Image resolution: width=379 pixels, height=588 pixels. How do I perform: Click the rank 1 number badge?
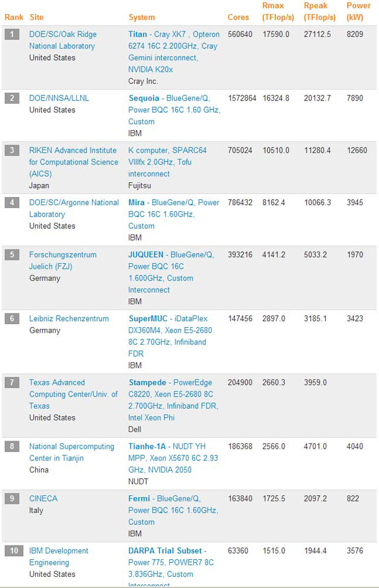(12, 34)
